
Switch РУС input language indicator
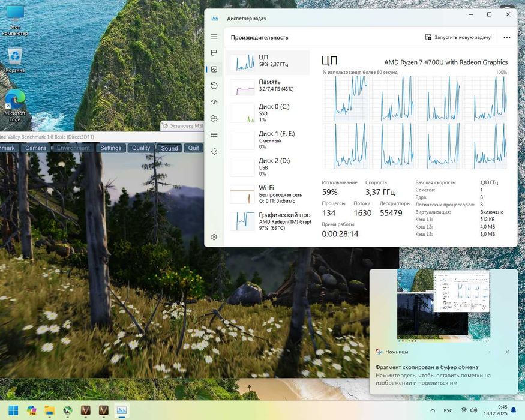[448, 410]
